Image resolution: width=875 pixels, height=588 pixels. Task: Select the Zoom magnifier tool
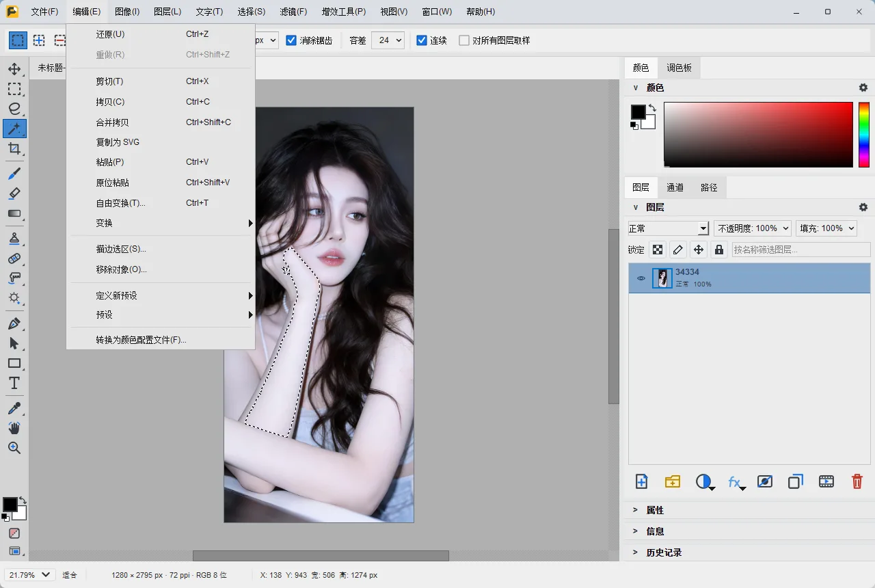click(14, 448)
